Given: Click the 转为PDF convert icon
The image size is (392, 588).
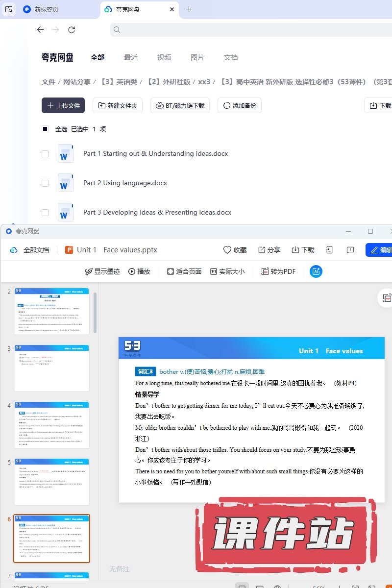Looking at the screenshot, I should coord(265,271).
